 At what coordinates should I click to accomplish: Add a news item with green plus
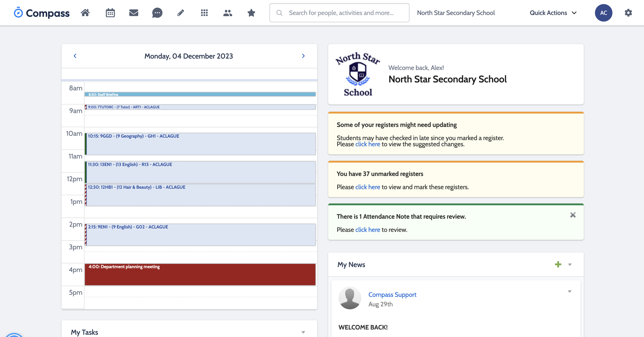click(558, 265)
